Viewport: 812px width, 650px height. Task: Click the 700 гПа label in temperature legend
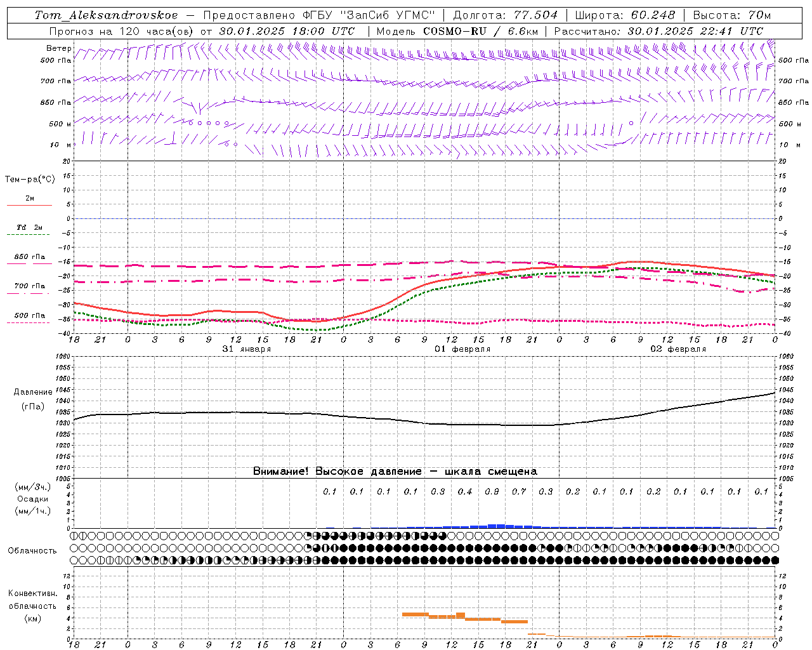pos(30,286)
